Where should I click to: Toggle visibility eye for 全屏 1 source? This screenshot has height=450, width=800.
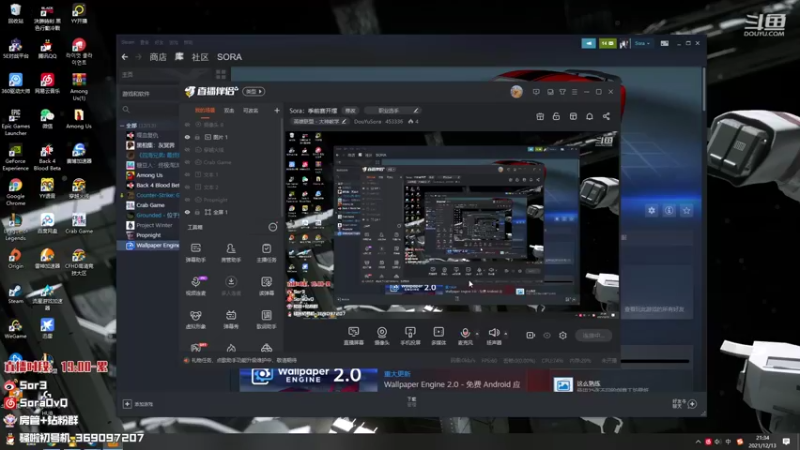point(187,212)
